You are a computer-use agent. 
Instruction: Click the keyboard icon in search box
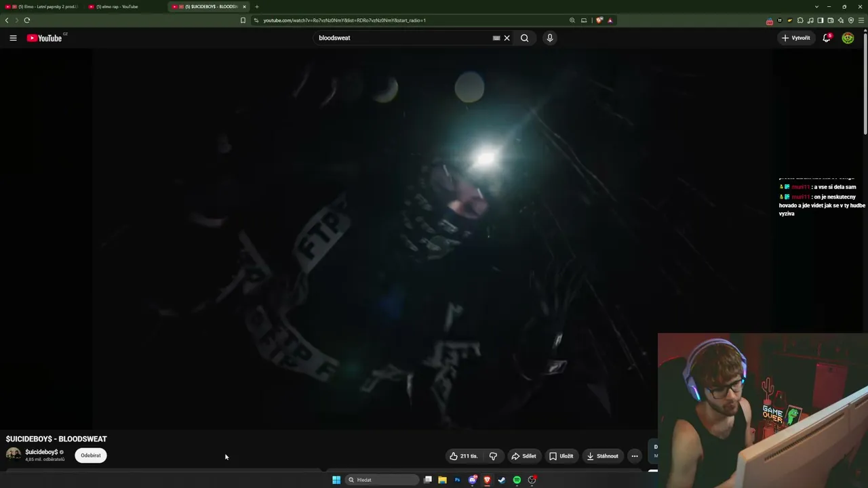(x=496, y=38)
